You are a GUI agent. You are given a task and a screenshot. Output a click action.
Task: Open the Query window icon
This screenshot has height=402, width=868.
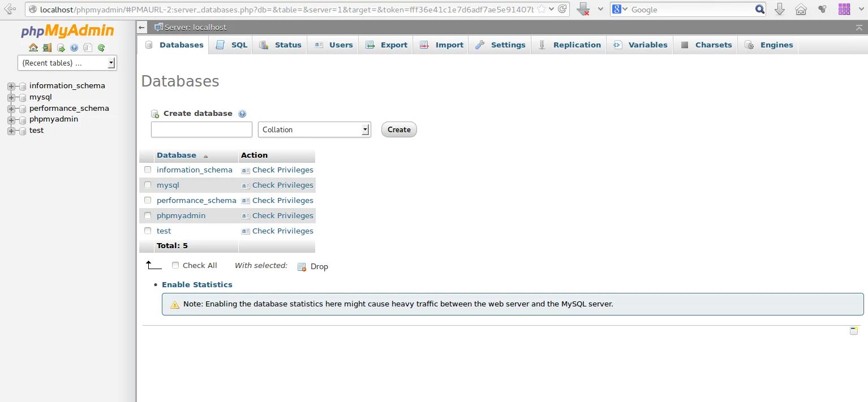pyautogui.click(x=61, y=47)
